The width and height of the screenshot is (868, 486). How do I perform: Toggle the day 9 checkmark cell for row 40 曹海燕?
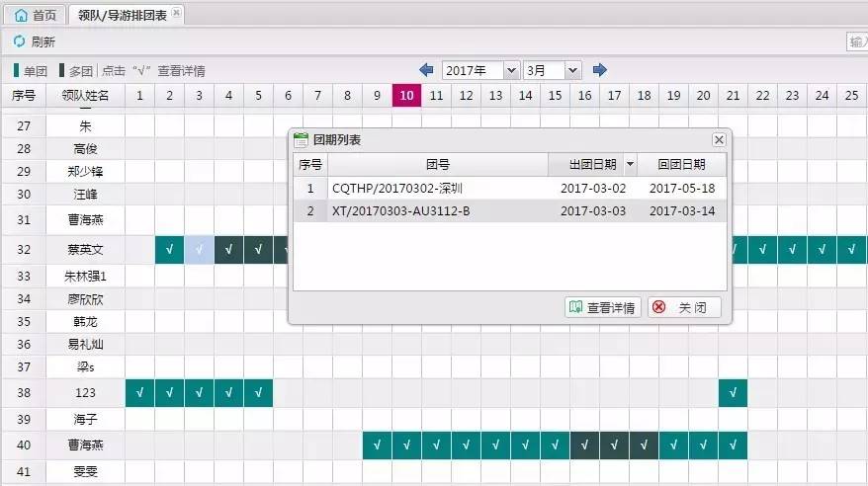click(x=377, y=445)
